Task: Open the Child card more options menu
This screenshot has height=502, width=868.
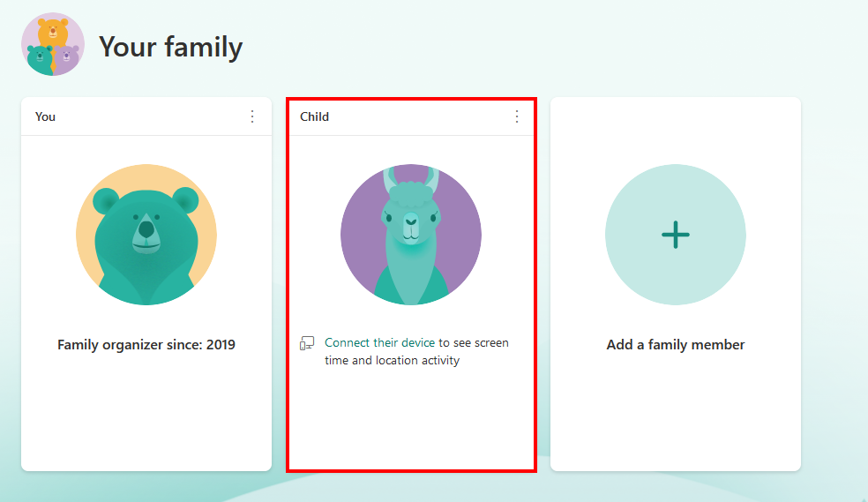Action: point(517,116)
